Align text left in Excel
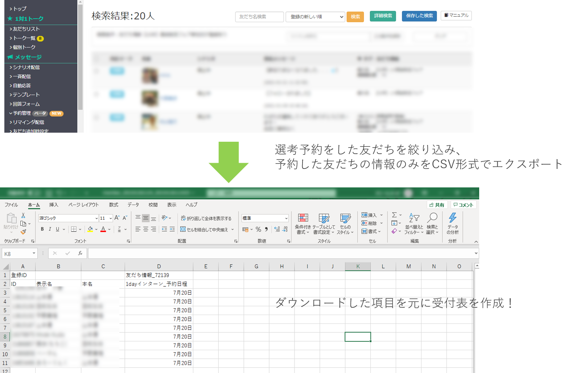 pyautogui.click(x=138, y=229)
